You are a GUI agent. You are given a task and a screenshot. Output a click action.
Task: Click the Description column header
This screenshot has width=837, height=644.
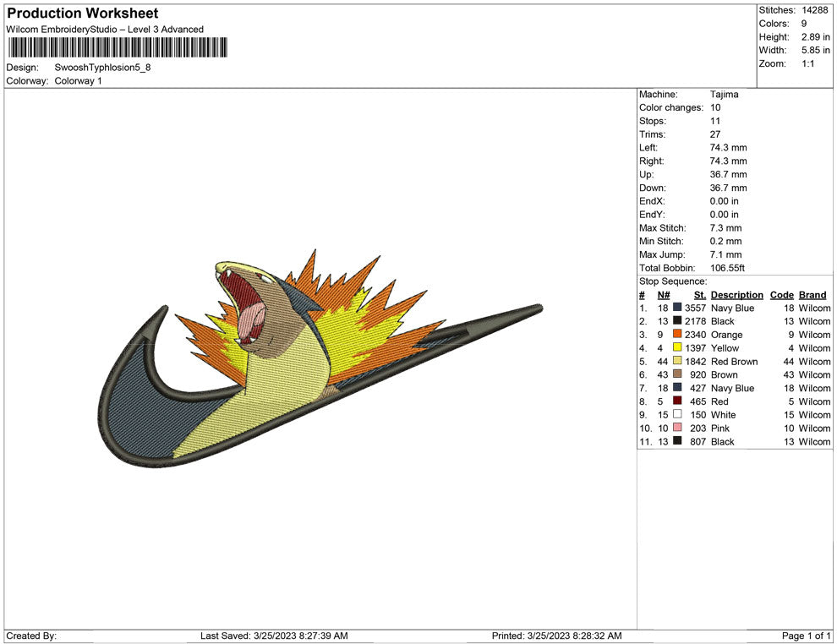[737, 294]
